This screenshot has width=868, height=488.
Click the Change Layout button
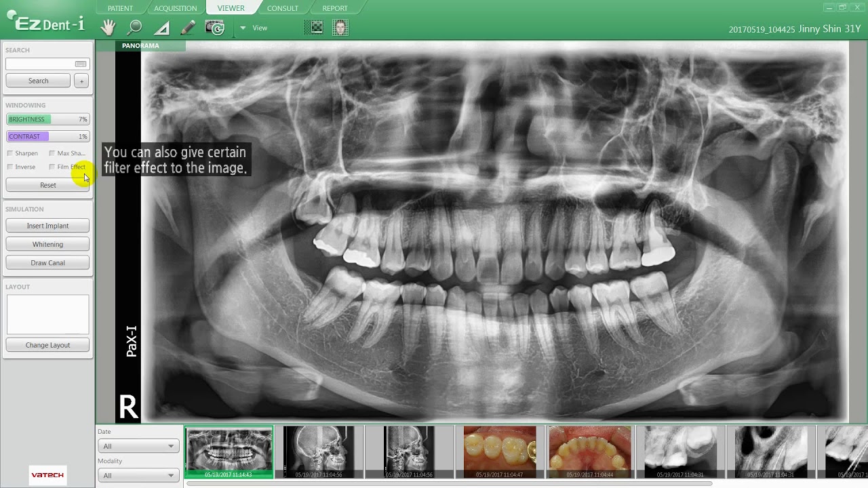[x=47, y=345]
